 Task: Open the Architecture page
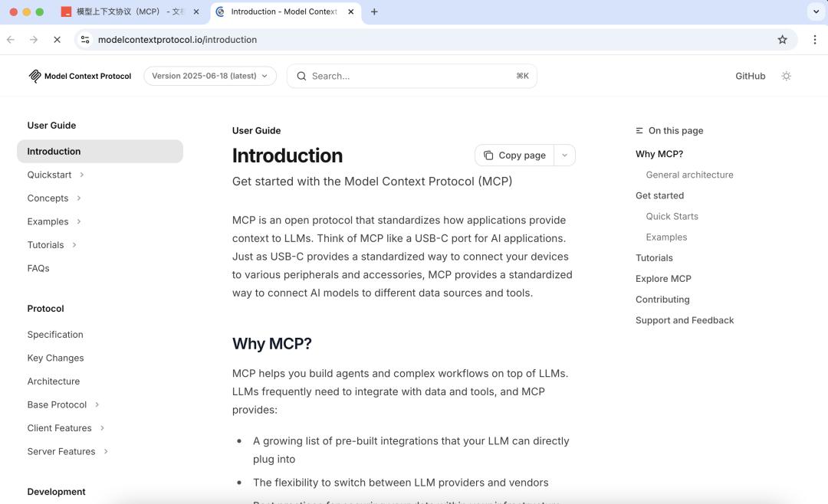54,381
